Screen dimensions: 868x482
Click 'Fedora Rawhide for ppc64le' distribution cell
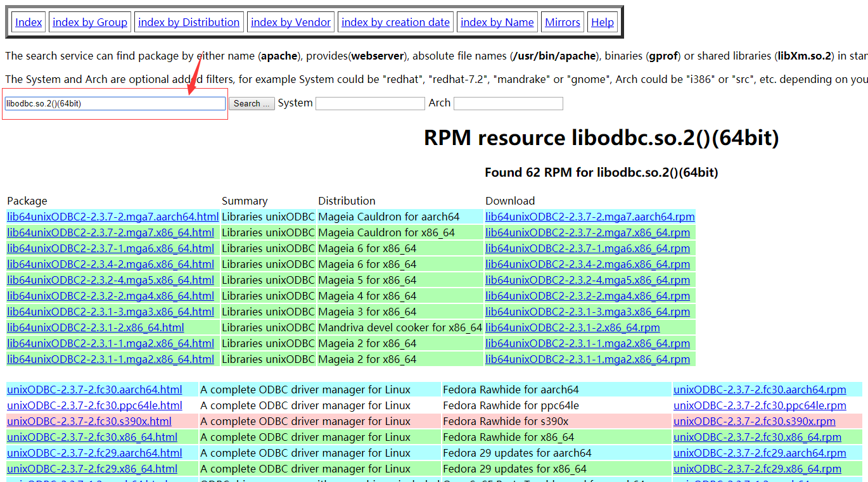coord(557,405)
